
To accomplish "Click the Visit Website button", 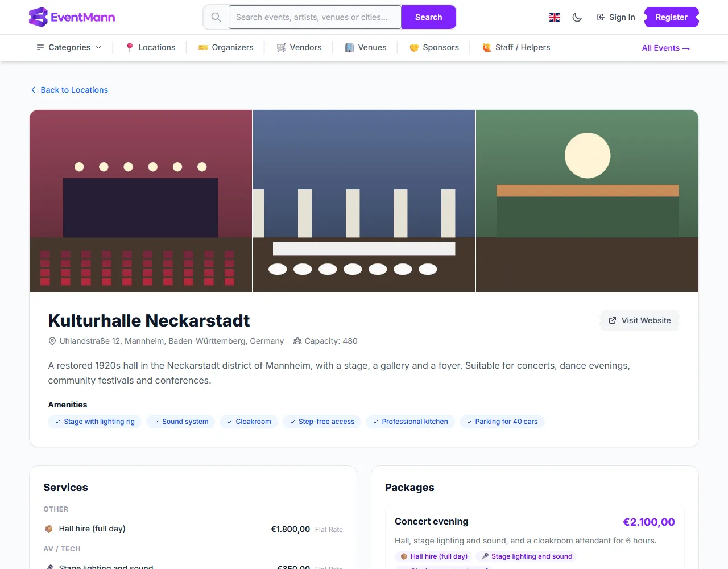I will [x=640, y=320].
